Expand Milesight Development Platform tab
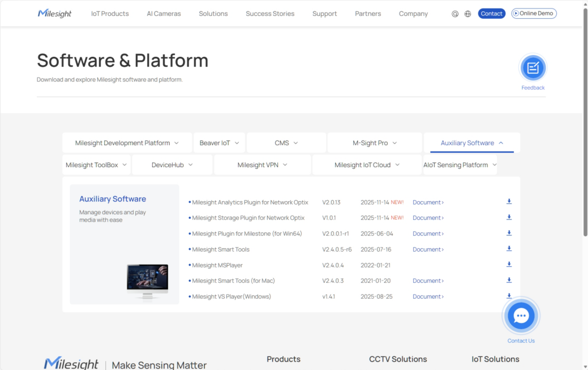 pyautogui.click(x=127, y=143)
